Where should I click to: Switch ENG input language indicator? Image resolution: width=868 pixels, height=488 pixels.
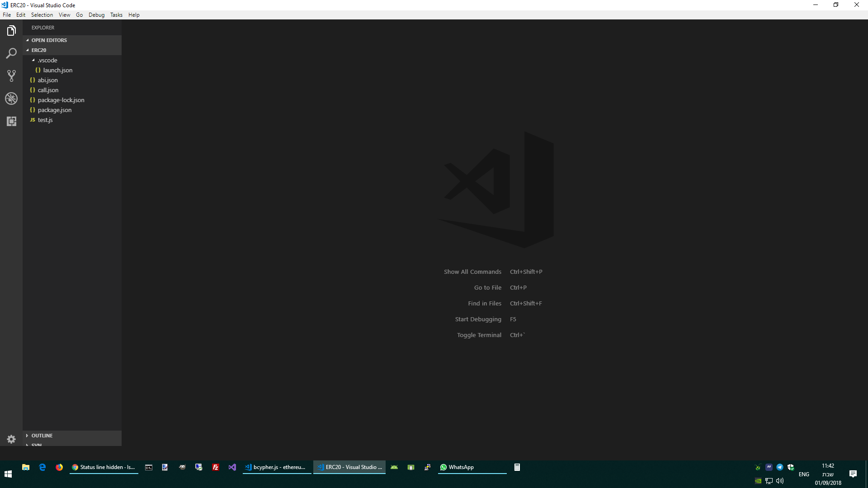click(804, 474)
